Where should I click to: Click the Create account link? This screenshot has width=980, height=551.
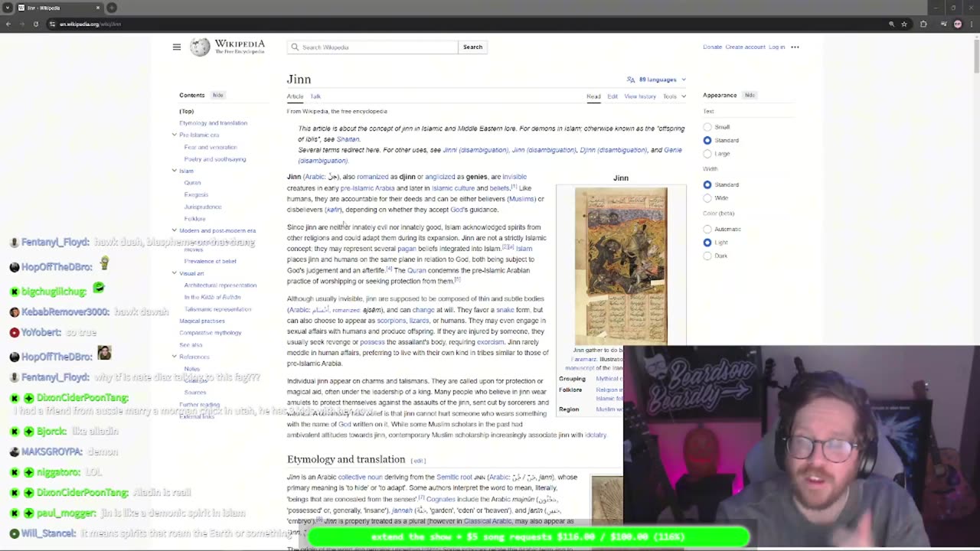pyautogui.click(x=745, y=47)
